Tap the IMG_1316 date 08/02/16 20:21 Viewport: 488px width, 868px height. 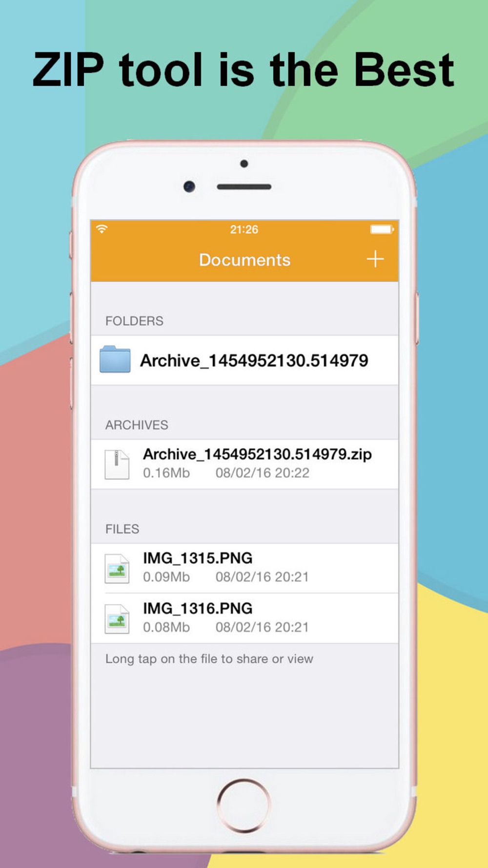pos(262,627)
